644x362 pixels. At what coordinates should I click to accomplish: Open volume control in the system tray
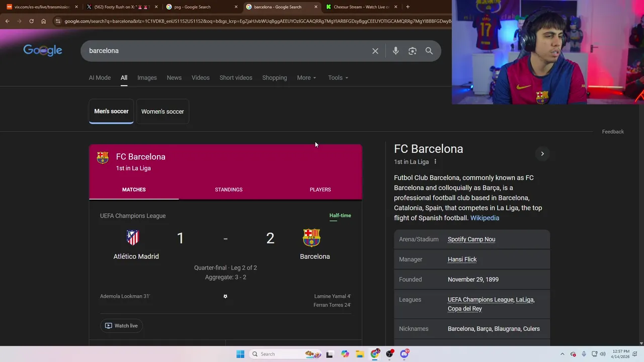[x=603, y=354]
